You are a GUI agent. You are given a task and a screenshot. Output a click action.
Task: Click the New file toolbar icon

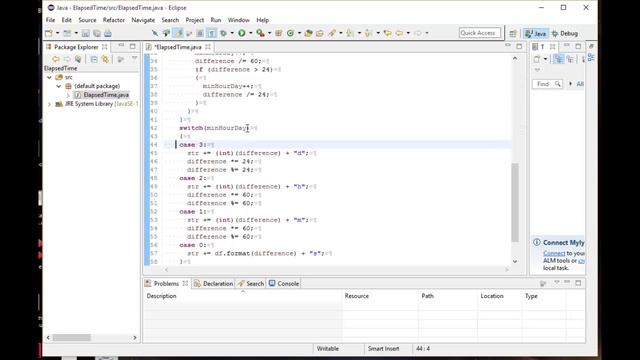tap(49, 33)
